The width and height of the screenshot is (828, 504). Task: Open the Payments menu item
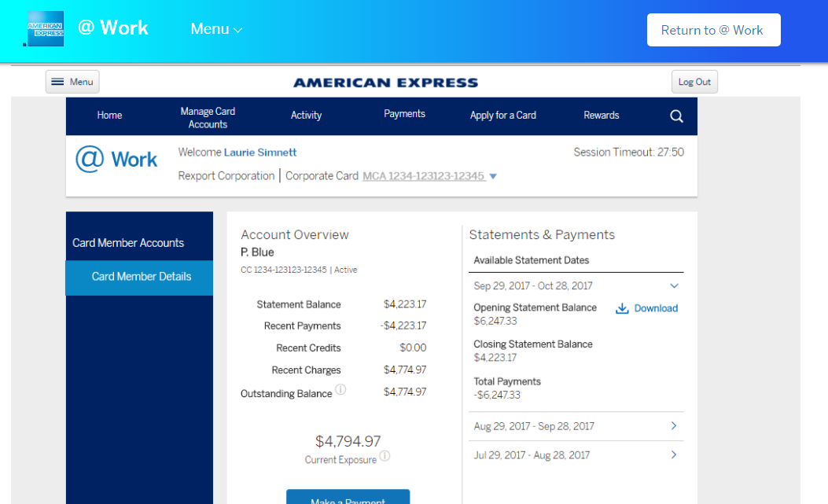[404, 114]
